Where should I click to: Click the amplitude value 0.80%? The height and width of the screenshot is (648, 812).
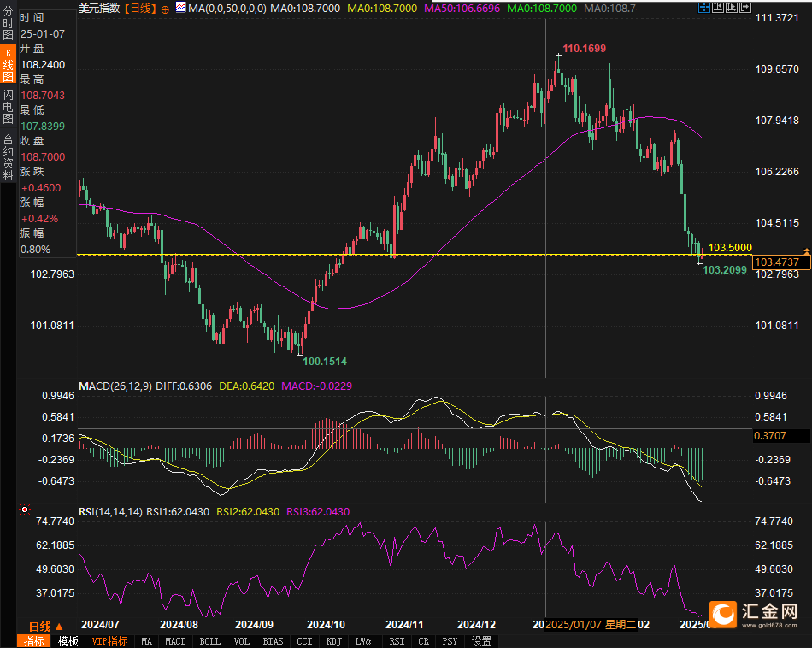pyautogui.click(x=35, y=249)
